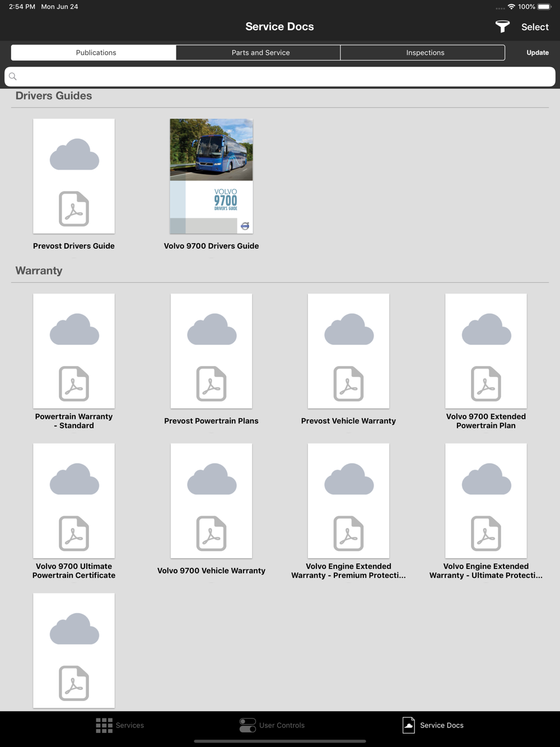Viewport: 560px width, 747px height.
Task: Open Volvo Engine Extended Warranty Premium Protection
Action: [348, 501]
